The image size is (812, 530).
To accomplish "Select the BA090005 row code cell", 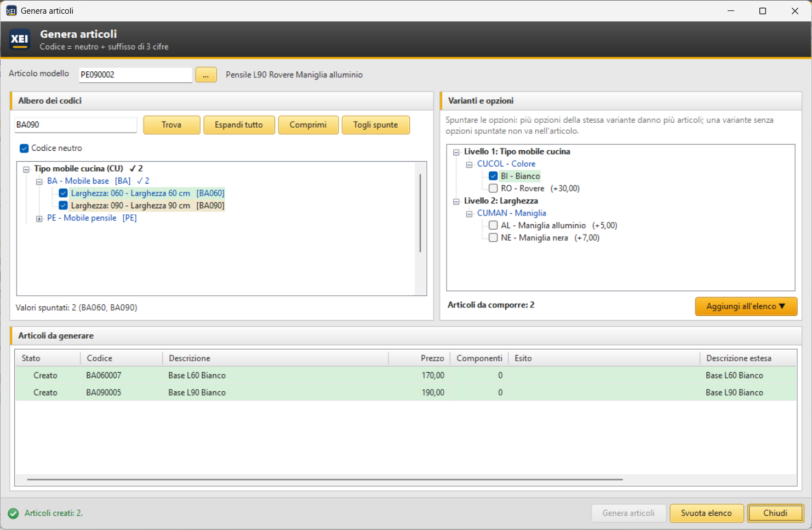I will (104, 392).
